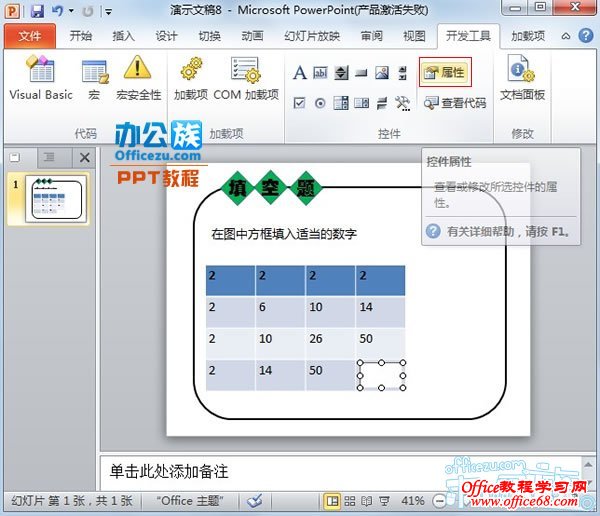Viewport: 600px width, 516px height.
Task: Switch to Slide Sorter view
Action: [x=349, y=501]
